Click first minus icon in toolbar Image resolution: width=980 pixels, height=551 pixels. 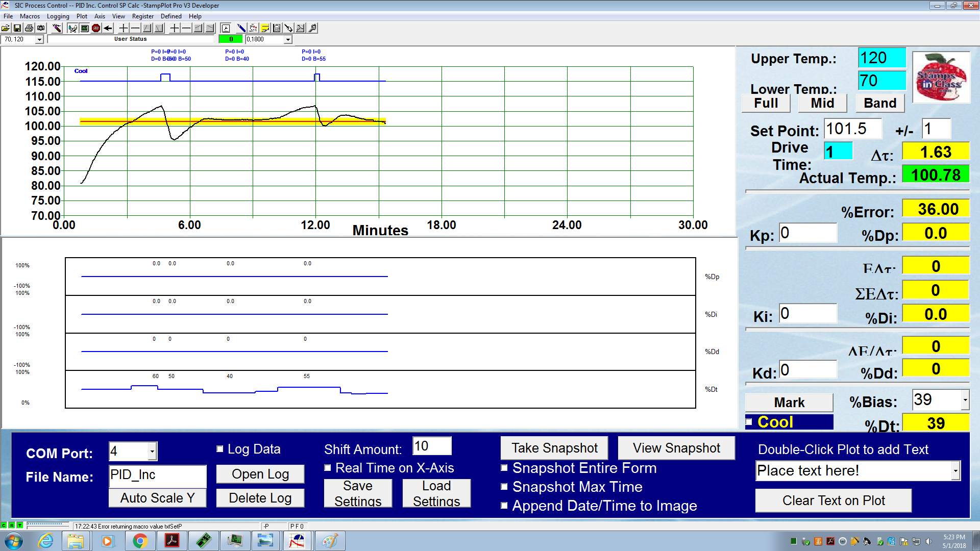click(135, 28)
